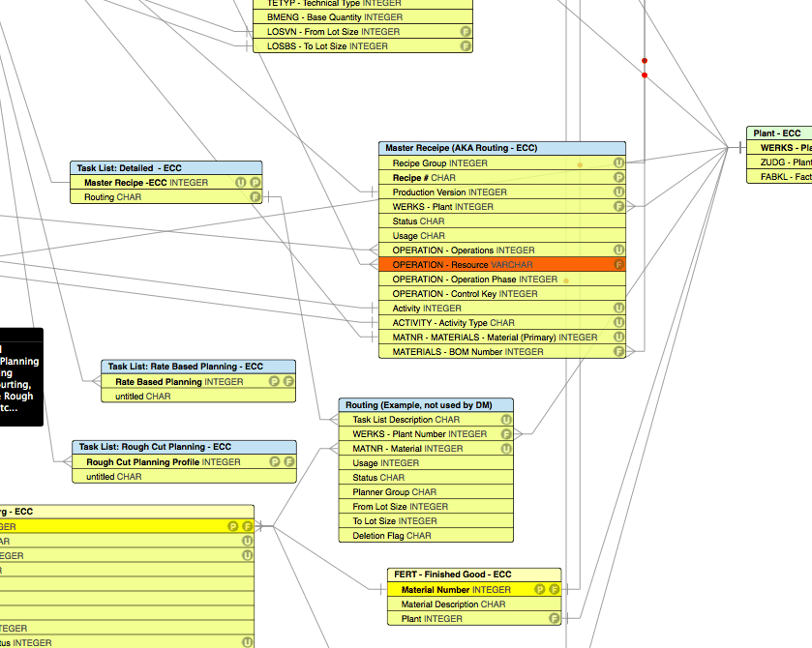
Task: Select P badge on Material Number row
Action: pyautogui.click(x=540, y=589)
